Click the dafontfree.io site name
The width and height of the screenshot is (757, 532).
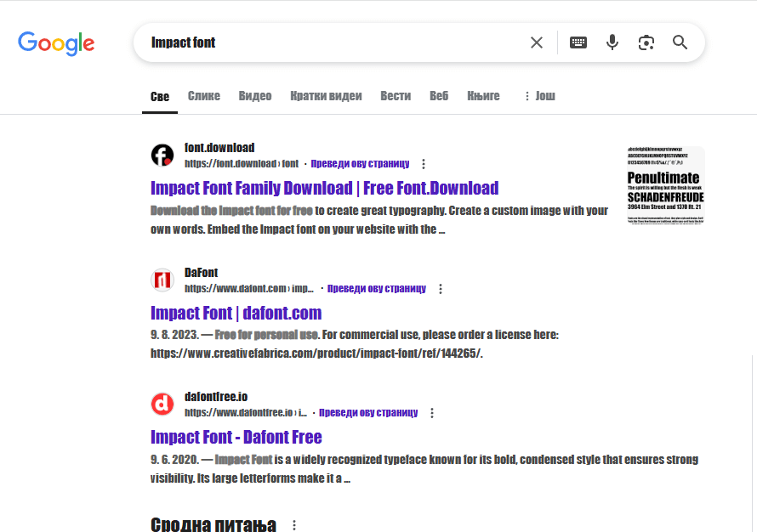(x=216, y=397)
